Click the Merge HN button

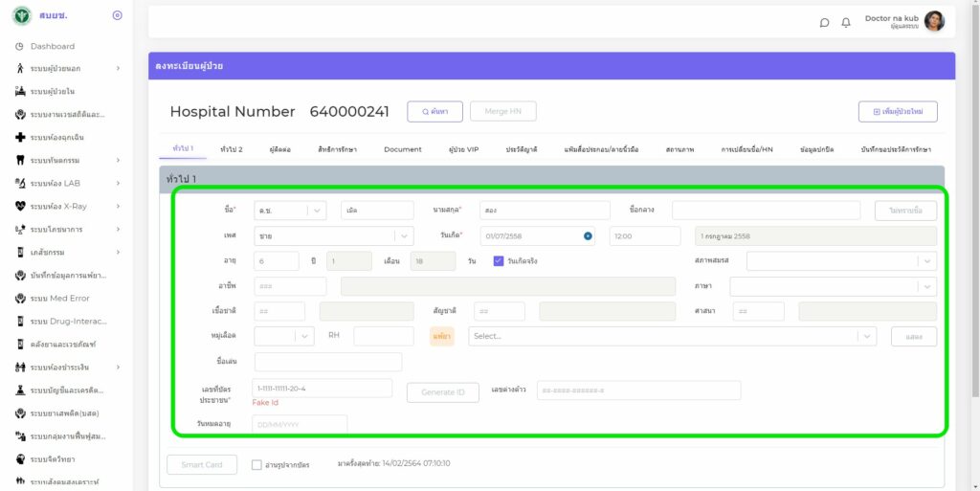pyautogui.click(x=502, y=111)
